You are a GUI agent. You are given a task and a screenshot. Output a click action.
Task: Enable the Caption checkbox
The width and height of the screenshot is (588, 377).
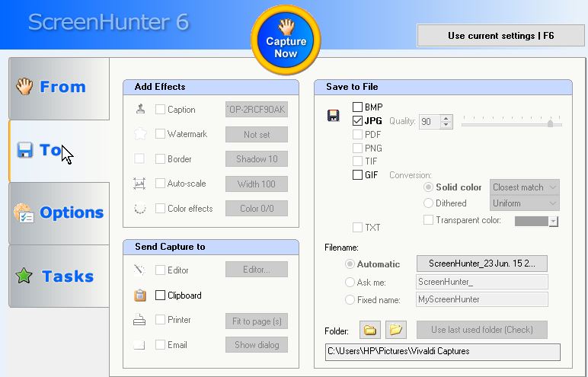tap(160, 109)
